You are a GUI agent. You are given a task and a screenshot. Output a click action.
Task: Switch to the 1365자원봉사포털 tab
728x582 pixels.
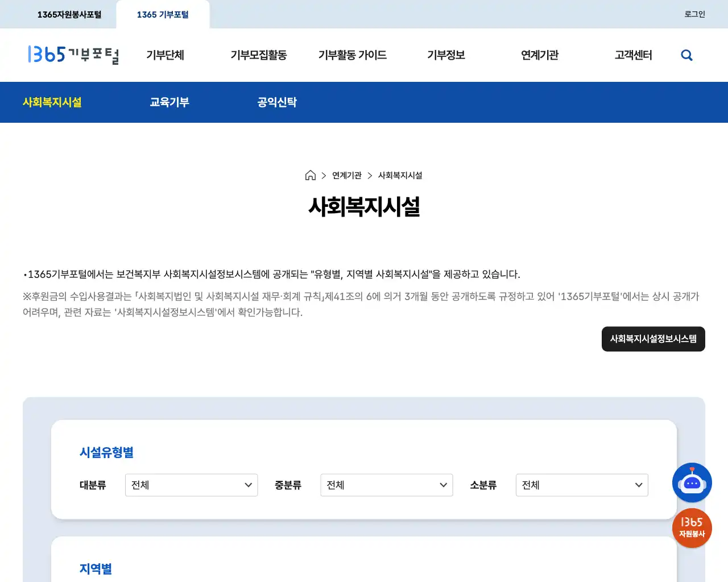[69, 14]
